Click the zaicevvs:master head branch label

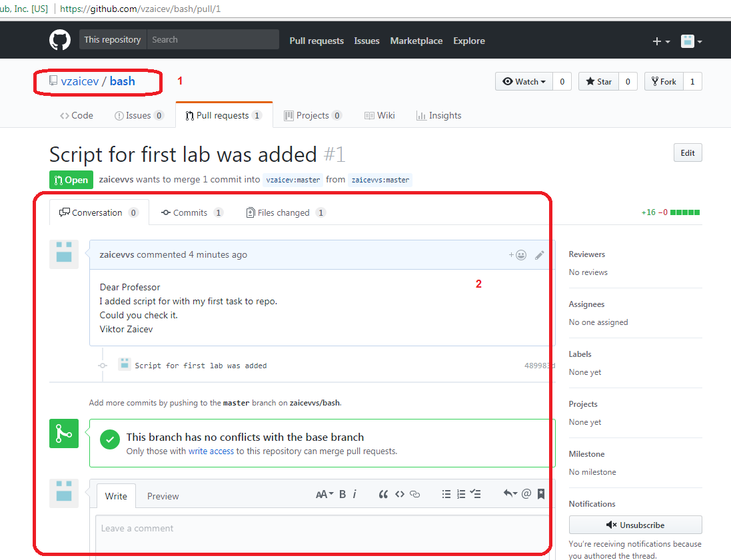[x=380, y=180]
